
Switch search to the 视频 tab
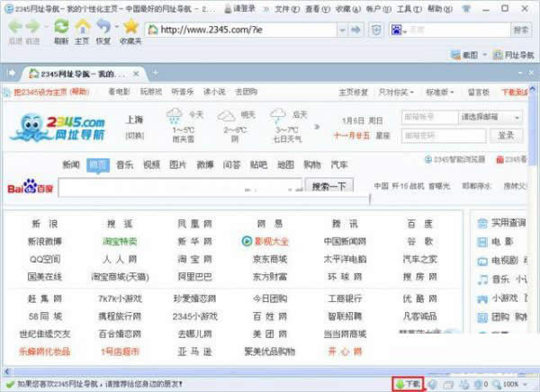(151, 165)
